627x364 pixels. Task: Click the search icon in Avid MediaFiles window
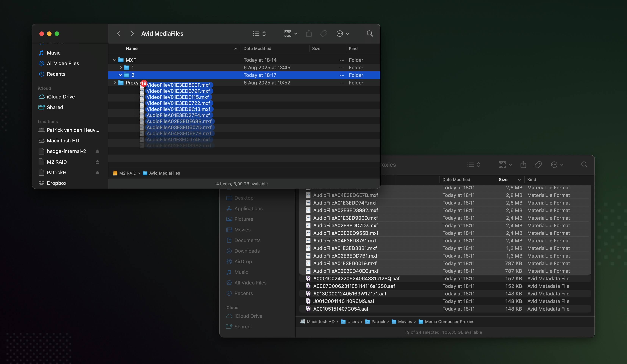(370, 34)
